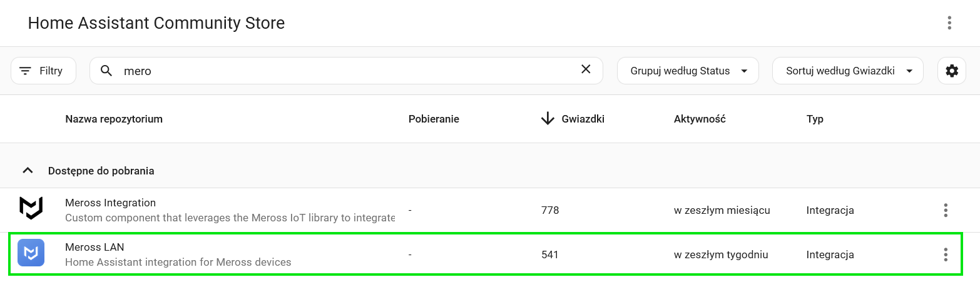
Task: Click the Meross Integration logo icon
Action: click(31, 208)
